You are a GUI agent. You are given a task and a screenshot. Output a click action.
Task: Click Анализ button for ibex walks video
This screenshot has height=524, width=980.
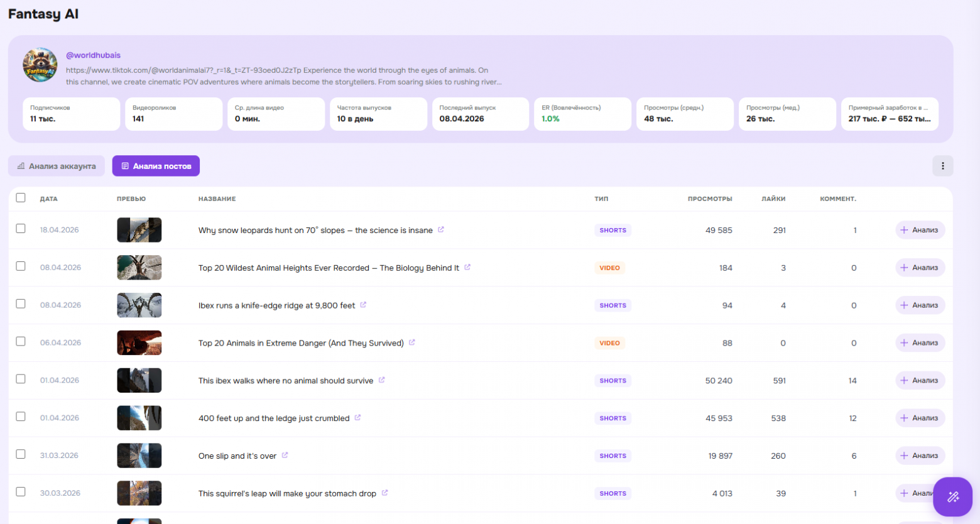[920, 381]
